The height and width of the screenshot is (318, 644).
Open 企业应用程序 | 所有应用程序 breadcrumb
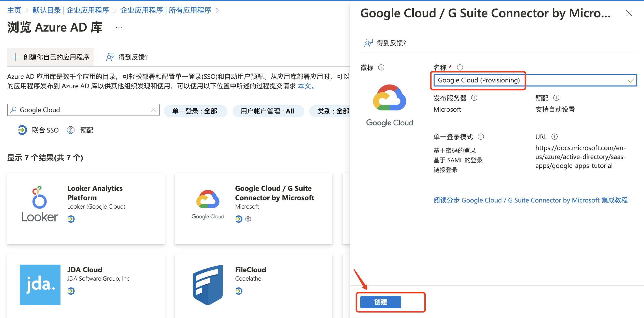click(166, 10)
